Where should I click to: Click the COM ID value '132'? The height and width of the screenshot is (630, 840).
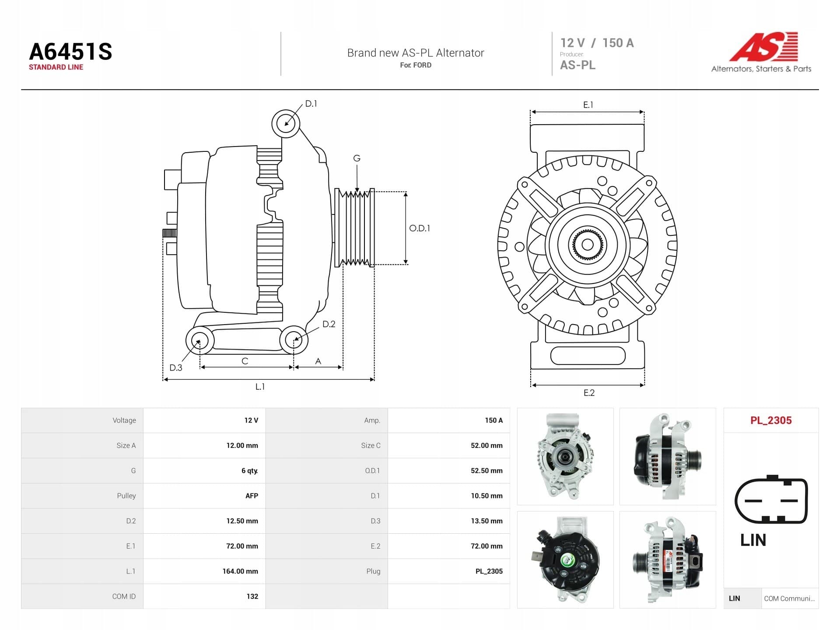252,596
